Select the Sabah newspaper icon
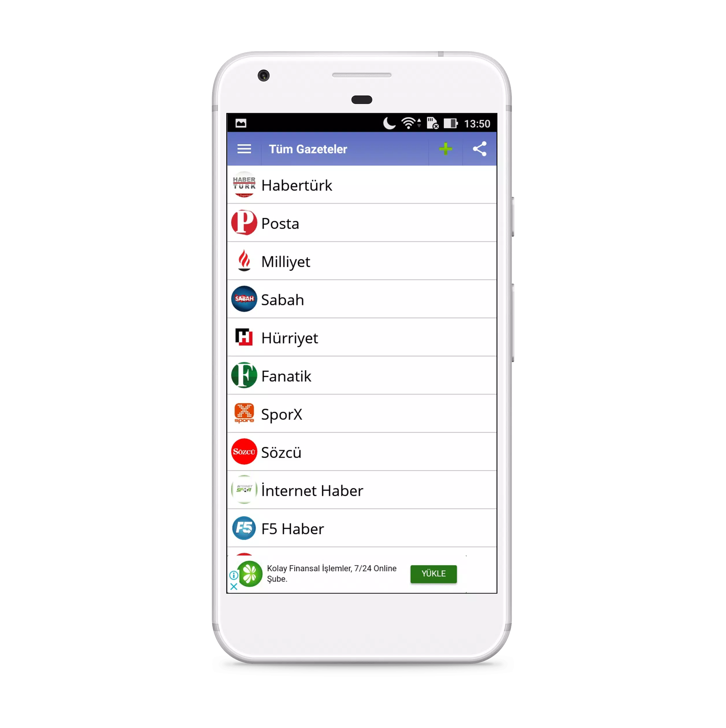Image resolution: width=726 pixels, height=728 pixels. click(x=243, y=299)
